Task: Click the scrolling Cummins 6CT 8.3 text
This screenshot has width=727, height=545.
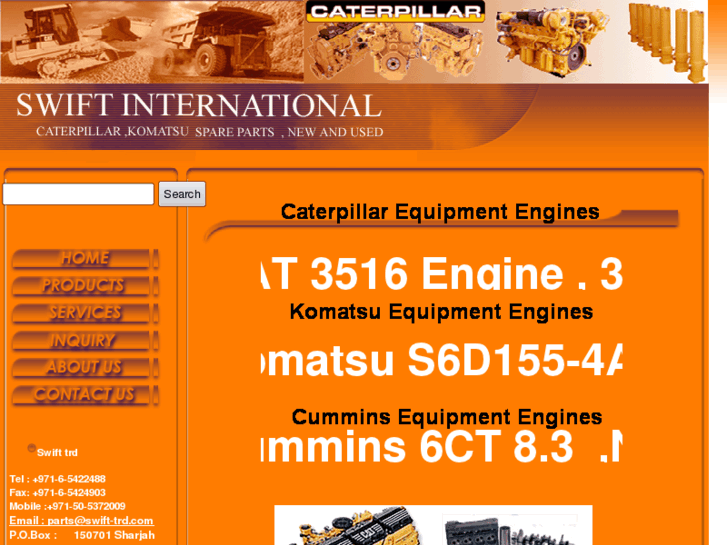Action: pyautogui.click(x=442, y=446)
